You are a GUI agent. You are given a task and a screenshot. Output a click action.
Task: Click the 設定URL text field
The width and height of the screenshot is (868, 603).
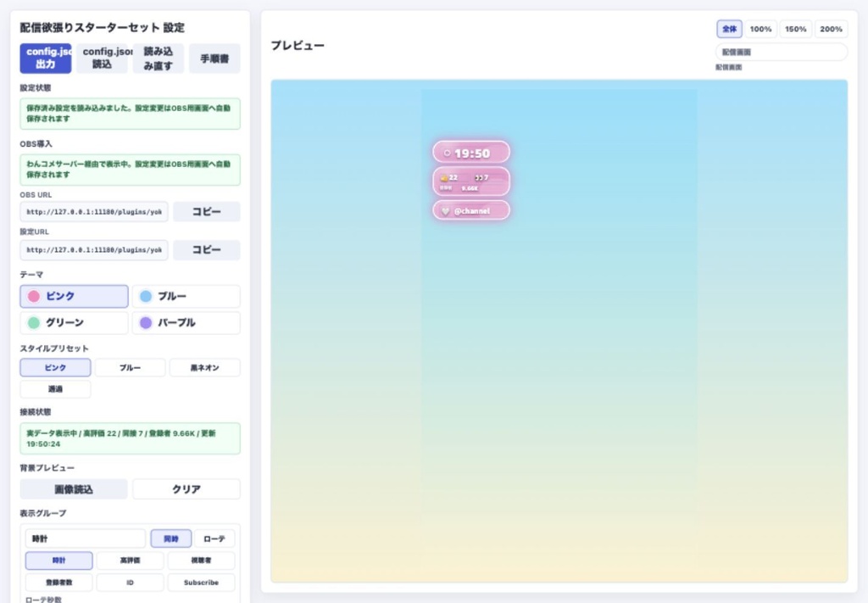pos(94,249)
